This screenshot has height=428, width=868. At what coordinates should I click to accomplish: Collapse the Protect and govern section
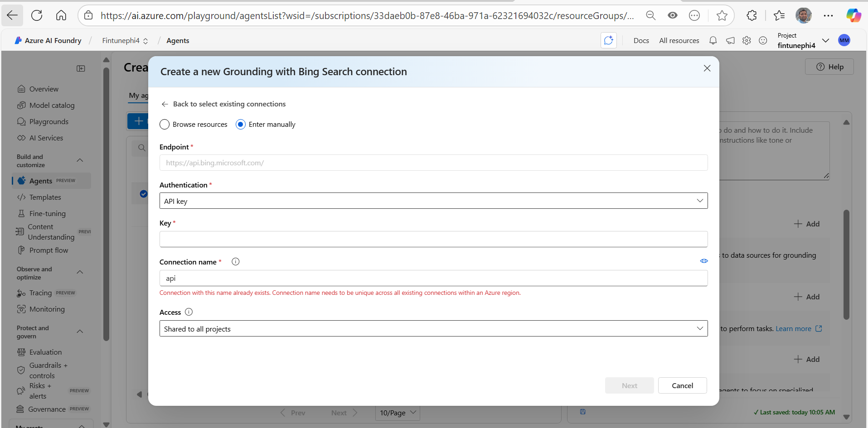click(80, 332)
